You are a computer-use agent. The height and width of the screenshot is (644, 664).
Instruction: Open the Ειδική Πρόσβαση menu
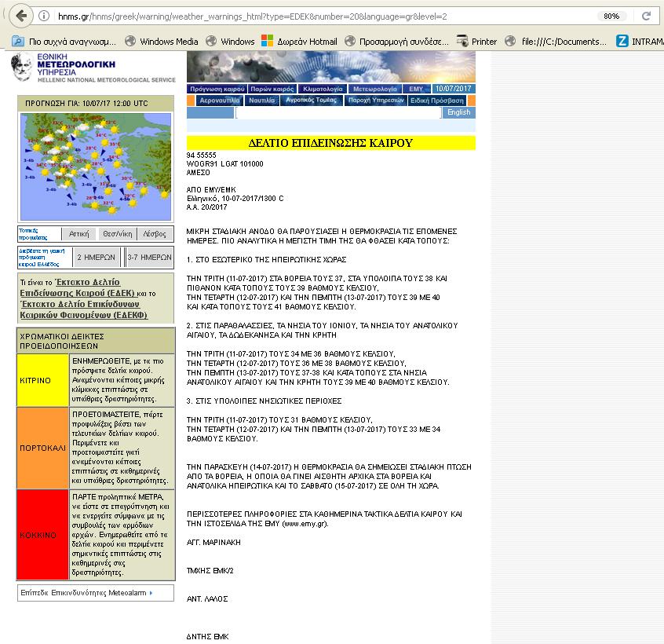click(x=437, y=101)
